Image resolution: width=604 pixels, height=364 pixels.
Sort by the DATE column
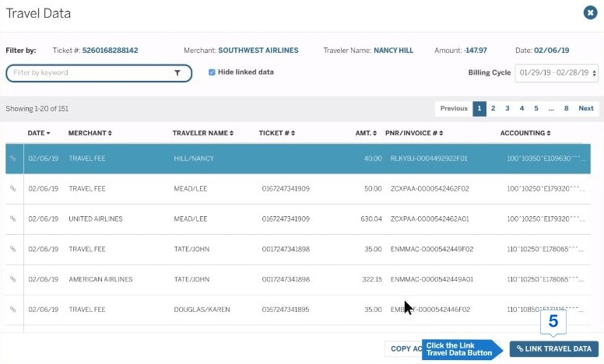38,133
